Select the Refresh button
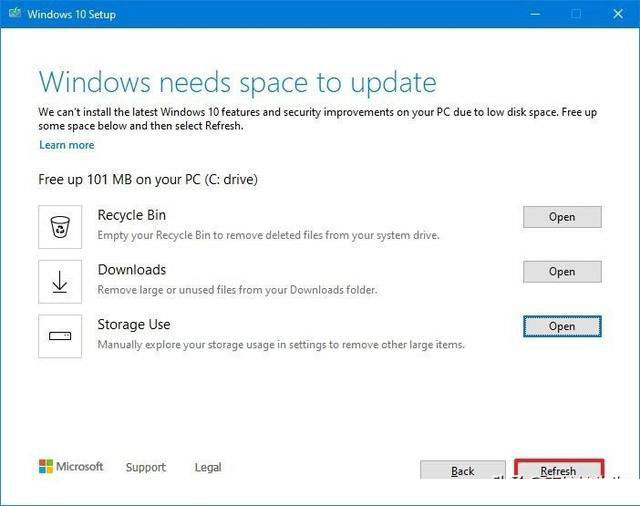640x506 pixels. (559, 470)
